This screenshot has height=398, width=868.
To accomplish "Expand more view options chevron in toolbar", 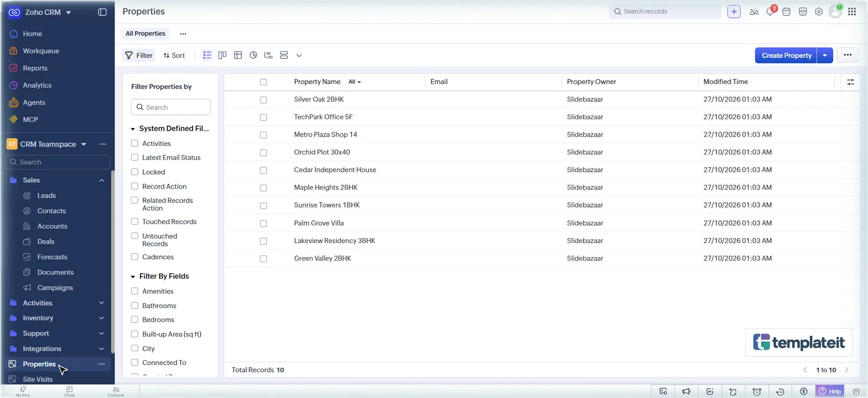I will point(299,55).
